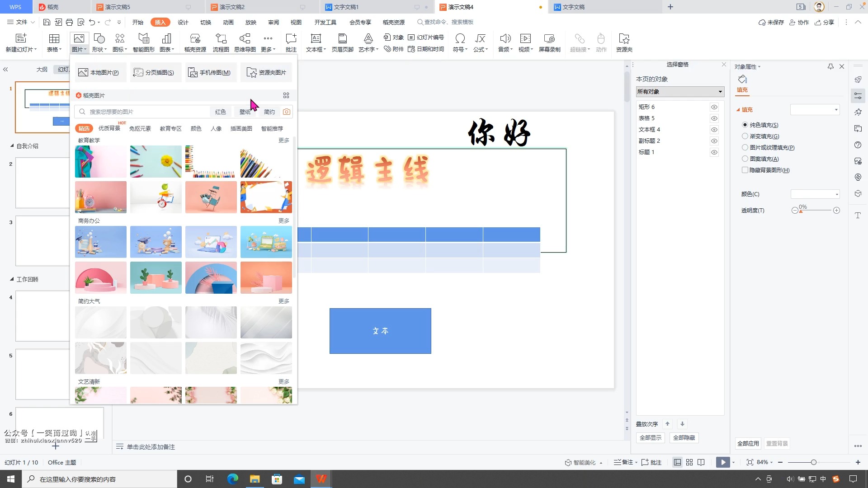Open the 对象属性 panel title dropdown
868x488 pixels.
[x=747, y=66]
